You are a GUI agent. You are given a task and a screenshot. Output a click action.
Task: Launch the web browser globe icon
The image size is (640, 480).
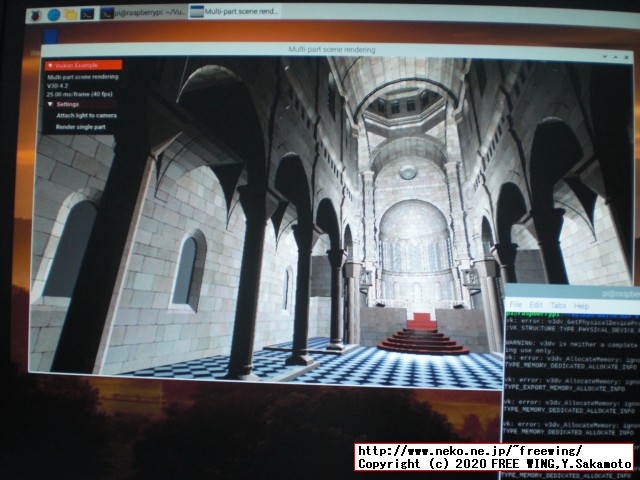(53, 15)
